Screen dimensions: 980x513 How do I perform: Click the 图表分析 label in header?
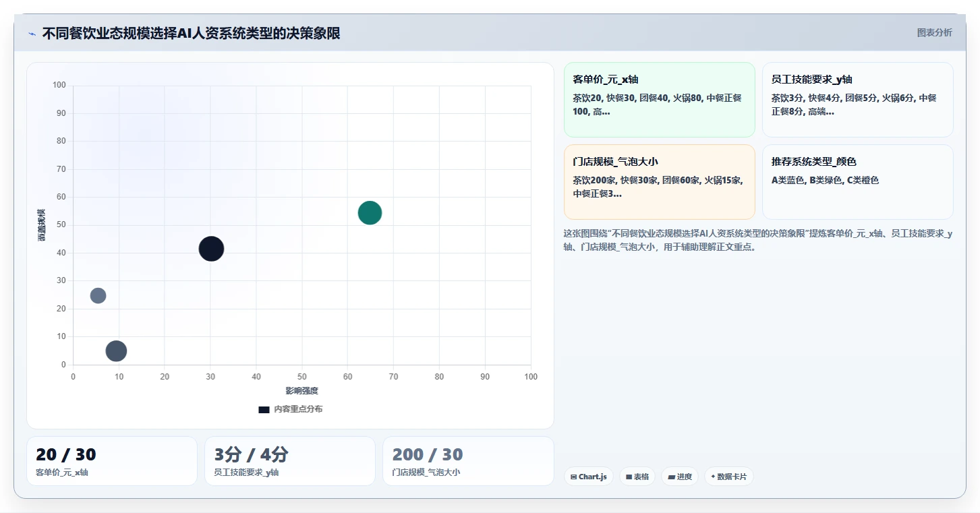tap(934, 32)
